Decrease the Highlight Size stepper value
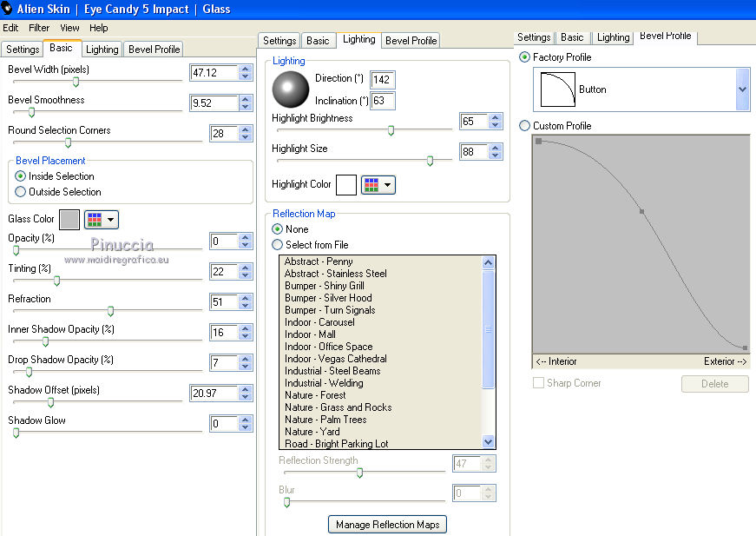Screen dimensions: 756x536 496,156
